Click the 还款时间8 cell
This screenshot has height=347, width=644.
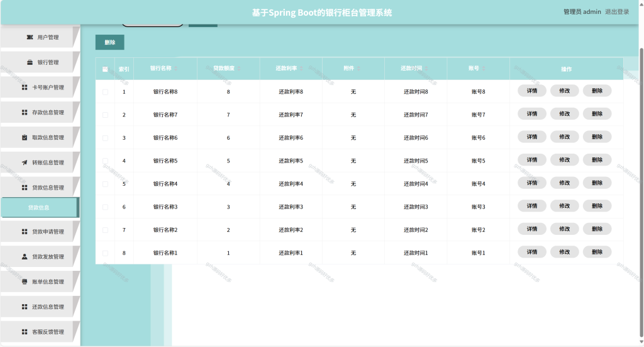pyautogui.click(x=416, y=92)
